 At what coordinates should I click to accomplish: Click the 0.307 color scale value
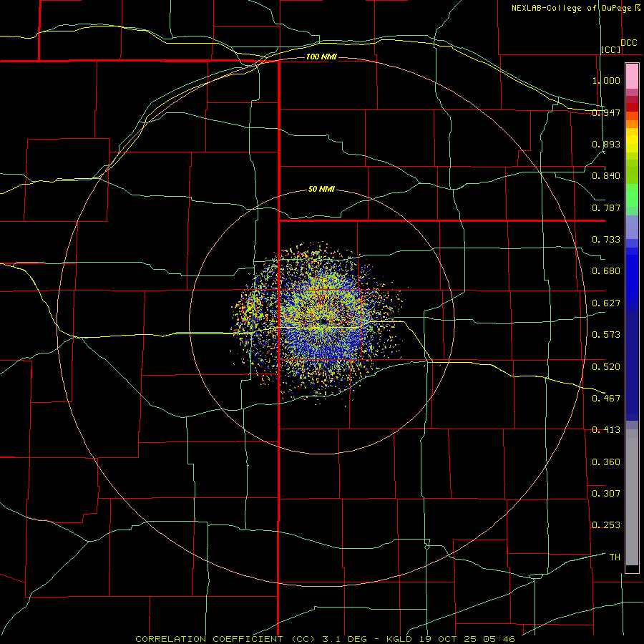click(606, 494)
